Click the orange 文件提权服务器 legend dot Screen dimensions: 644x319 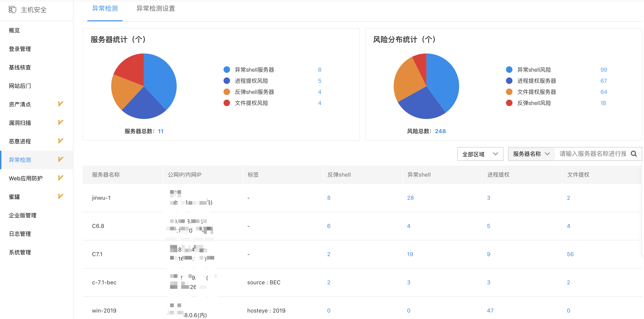509,92
